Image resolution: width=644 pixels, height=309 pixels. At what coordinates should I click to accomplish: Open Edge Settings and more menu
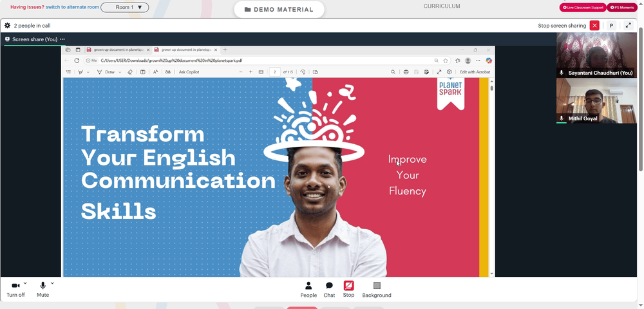point(478,61)
